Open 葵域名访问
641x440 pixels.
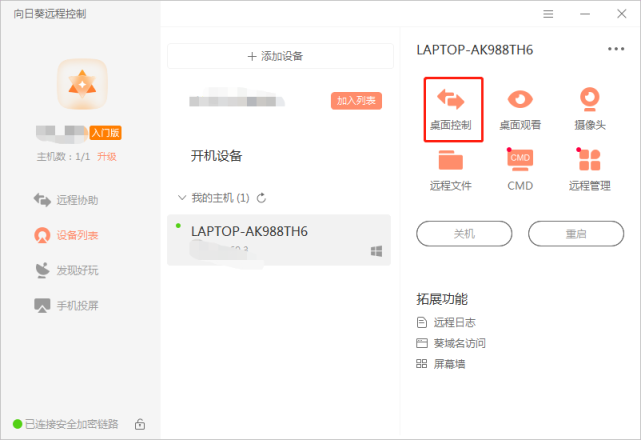coord(451,343)
